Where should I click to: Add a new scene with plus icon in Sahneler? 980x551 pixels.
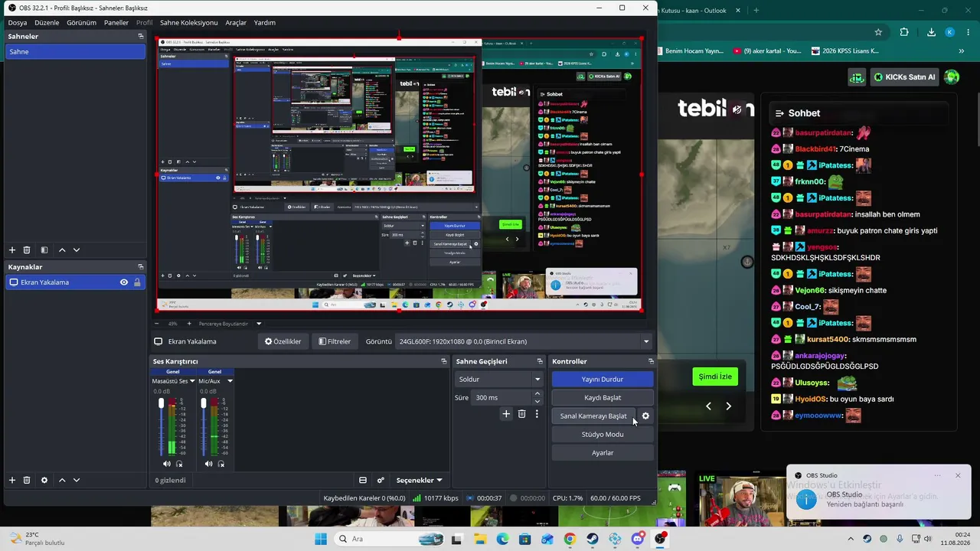click(11, 250)
